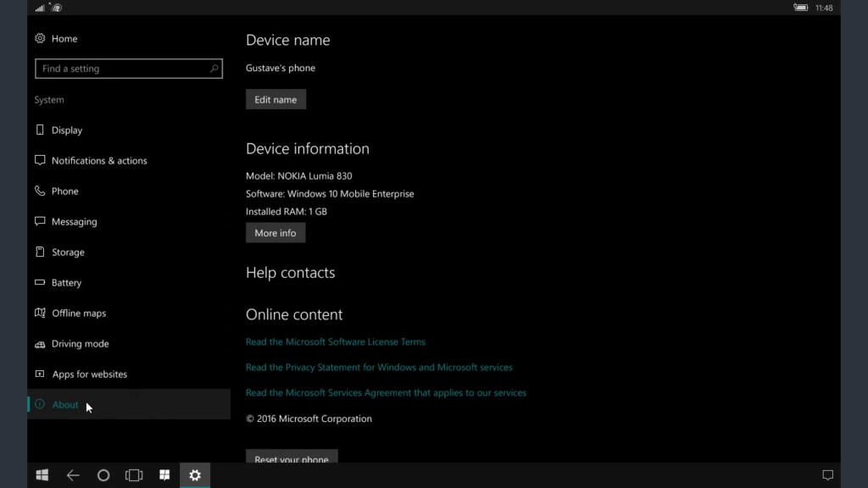The height and width of the screenshot is (488, 868).
Task: Click the Battery icon in the sidebar
Action: tap(40, 282)
